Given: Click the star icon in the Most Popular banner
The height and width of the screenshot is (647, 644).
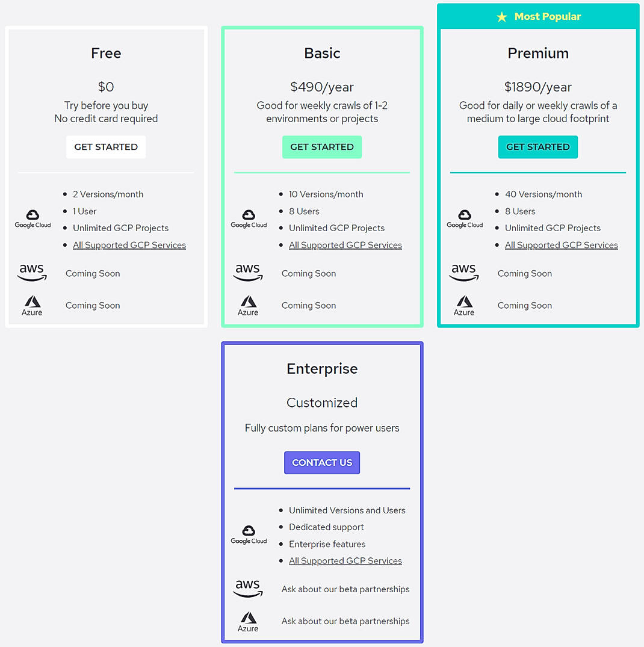Looking at the screenshot, I should click(502, 16).
